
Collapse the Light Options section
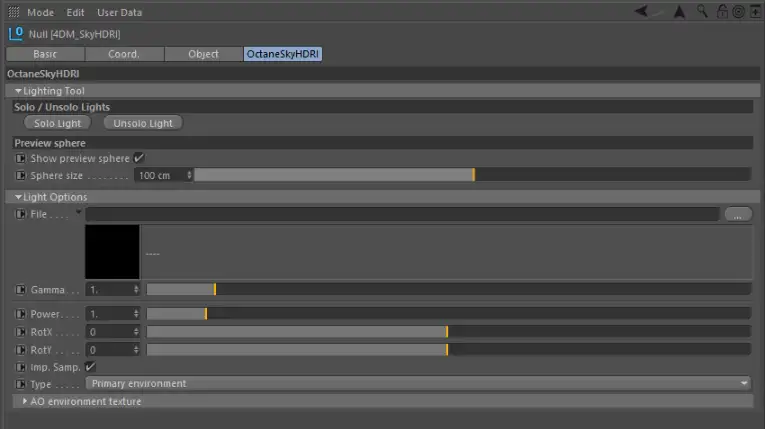[x=18, y=197]
